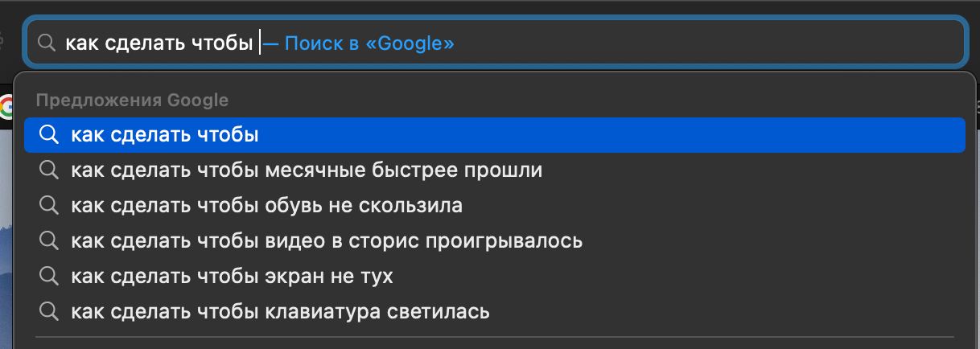The height and width of the screenshot is (349, 980).
Task: Choose «как сделать чтобы клавиатура светилась» suggestion
Action: [x=280, y=311]
